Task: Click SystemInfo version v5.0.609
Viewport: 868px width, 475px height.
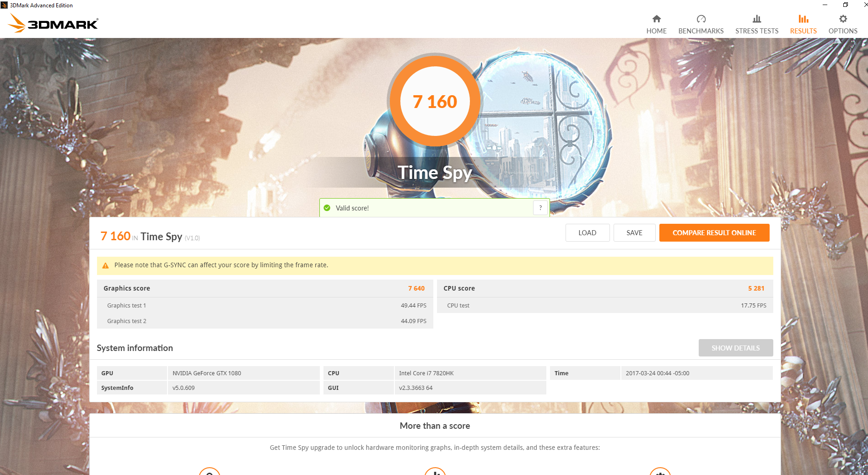Action: 183,388
